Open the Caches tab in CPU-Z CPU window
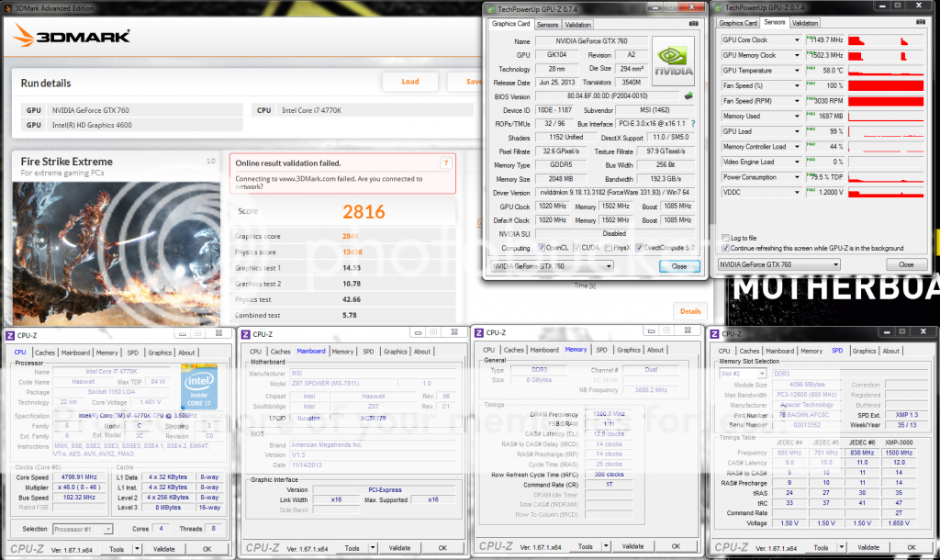The height and width of the screenshot is (560, 940). coord(45,352)
